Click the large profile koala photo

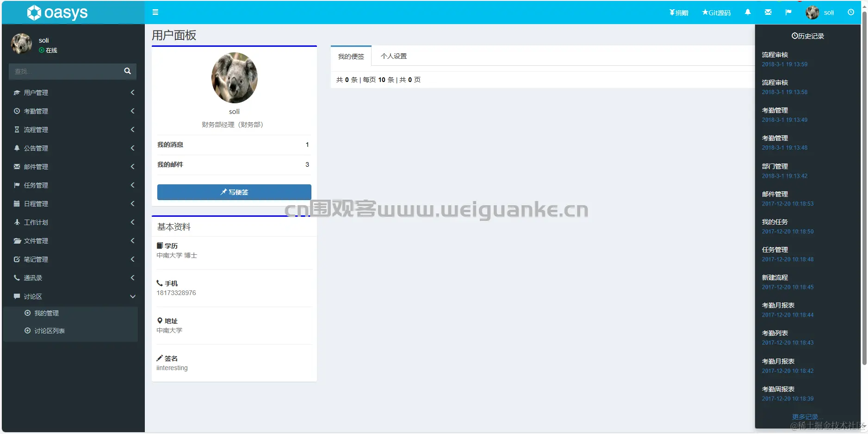[234, 78]
